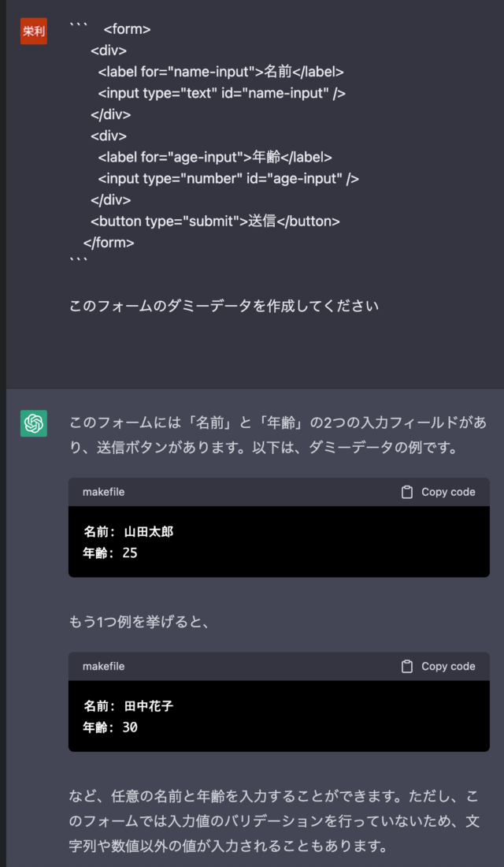Click the makefile label of the first code block
504x867 pixels.
[x=103, y=492]
